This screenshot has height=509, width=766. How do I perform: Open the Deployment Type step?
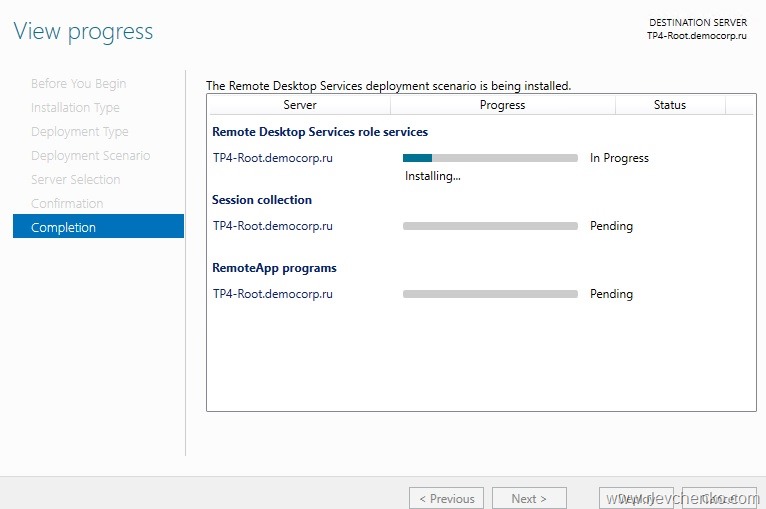pos(79,132)
